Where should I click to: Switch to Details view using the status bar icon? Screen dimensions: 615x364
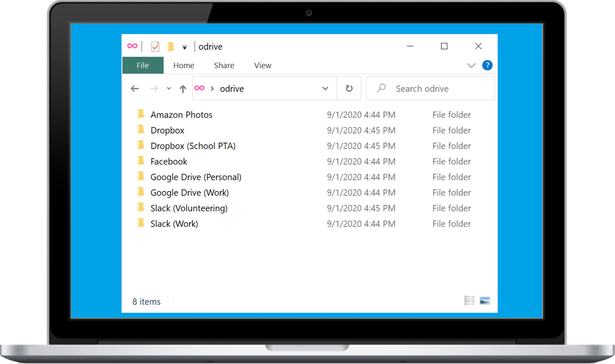point(470,300)
